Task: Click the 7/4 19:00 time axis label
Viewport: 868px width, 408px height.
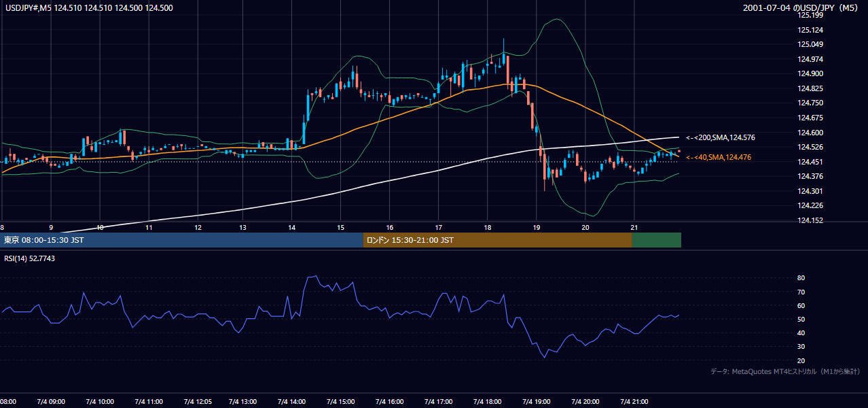Action: click(x=536, y=402)
